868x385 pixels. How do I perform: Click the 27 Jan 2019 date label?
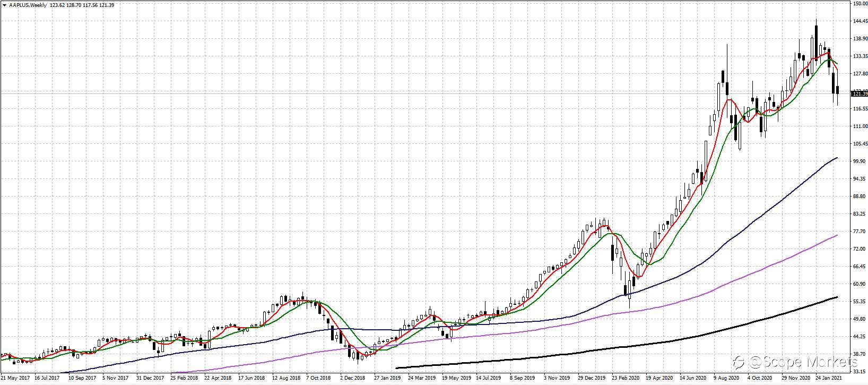pos(388,379)
